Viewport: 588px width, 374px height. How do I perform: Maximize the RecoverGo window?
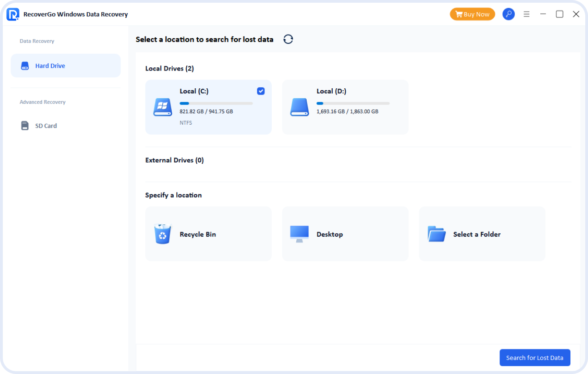point(559,14)
